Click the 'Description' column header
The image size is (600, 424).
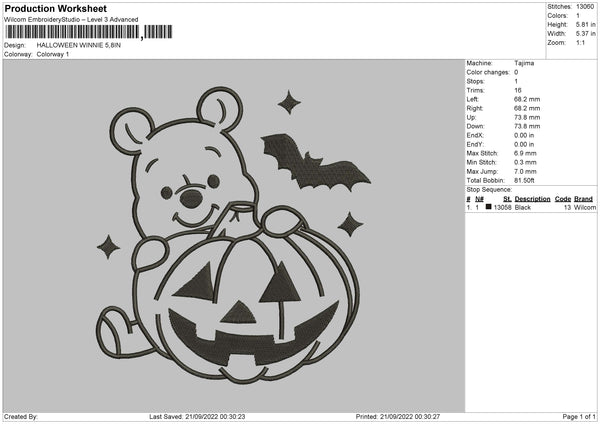pos(532,199)
